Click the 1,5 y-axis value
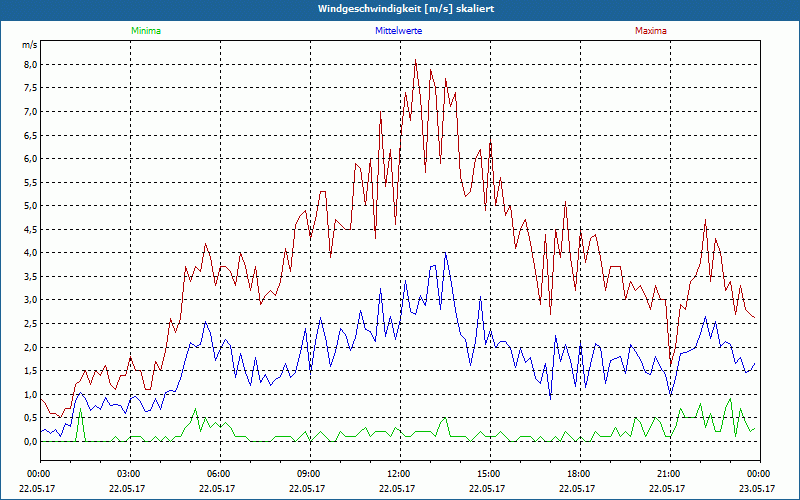The height and width of the screenshot is (500, 800). coord(31,370)
